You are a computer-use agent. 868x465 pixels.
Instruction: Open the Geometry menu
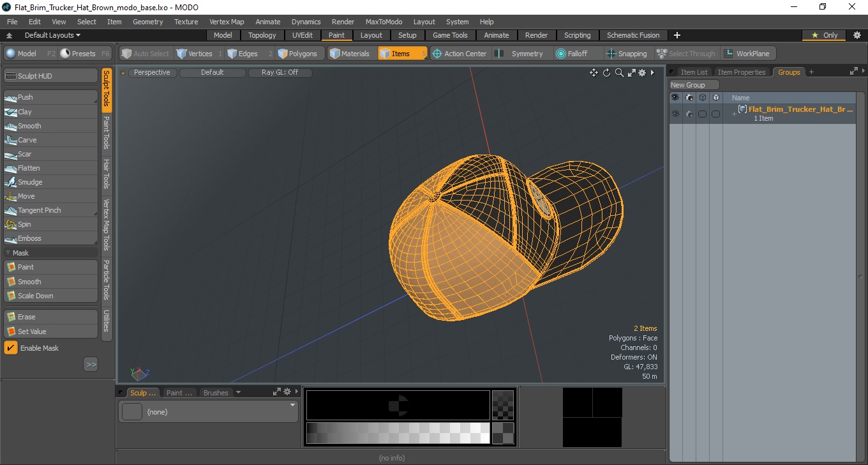point(147,22)
